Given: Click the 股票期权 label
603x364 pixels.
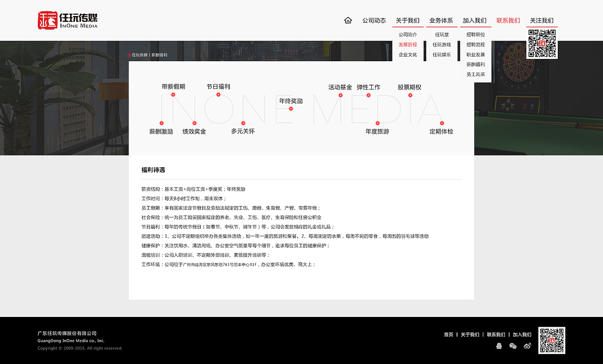Looking at the screenshot, I should pos(410,87).
